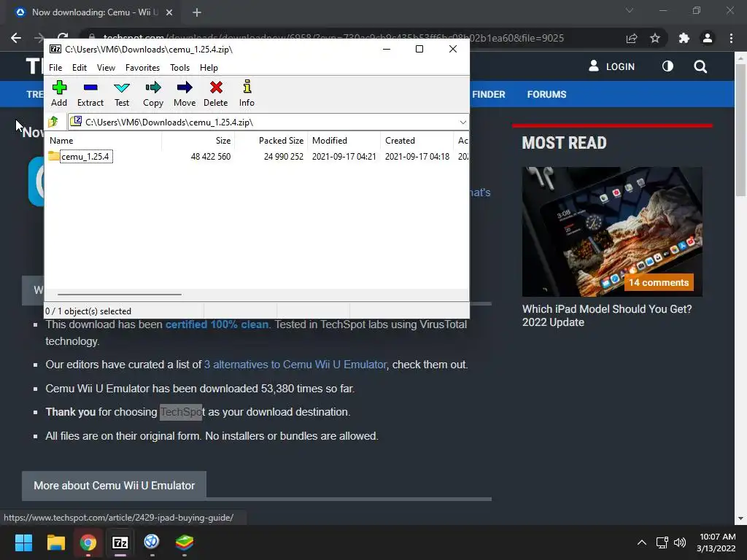
Task: Sort by Packed Size column header
Action: (x=271, y=141)
